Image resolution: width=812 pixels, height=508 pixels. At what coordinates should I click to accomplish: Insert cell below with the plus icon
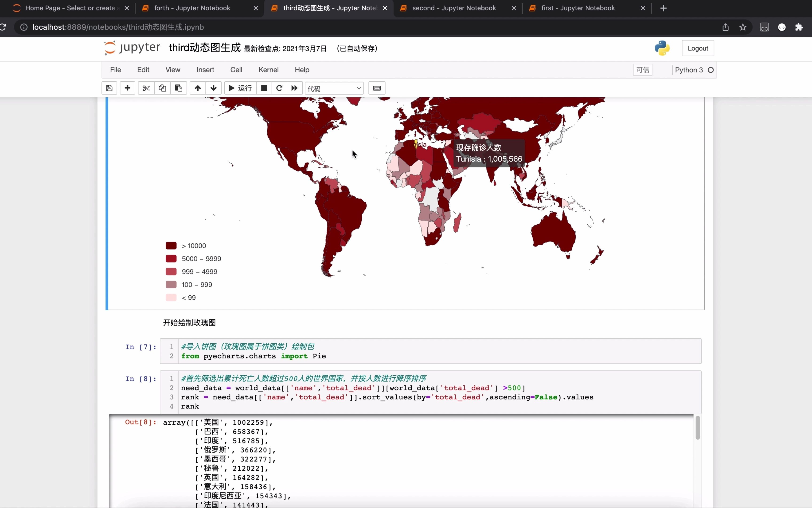coord(128,88)
